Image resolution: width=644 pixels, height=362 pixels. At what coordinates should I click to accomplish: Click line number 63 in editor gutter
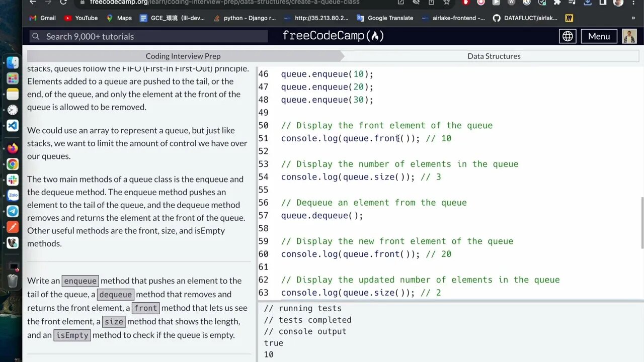264,293
